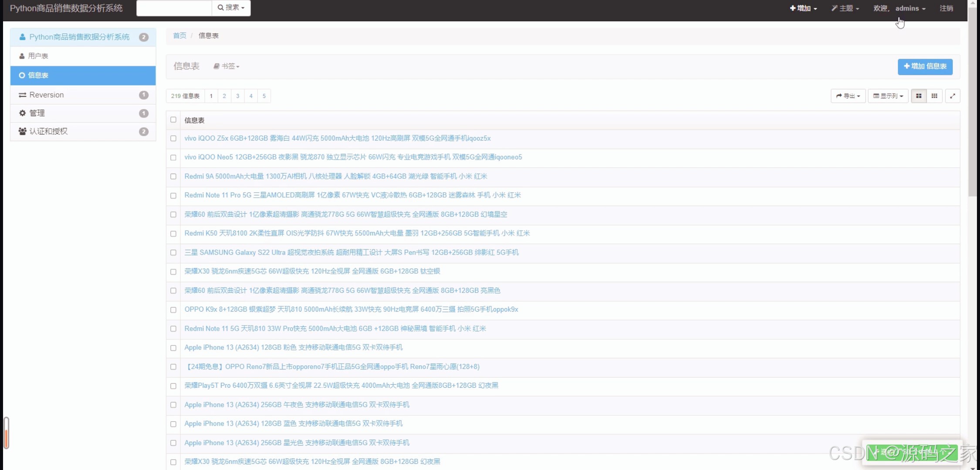The width and height of the screenshot is (980, 470).
Task: Open the Reversion sidebar section
Action: pos(46,95)
